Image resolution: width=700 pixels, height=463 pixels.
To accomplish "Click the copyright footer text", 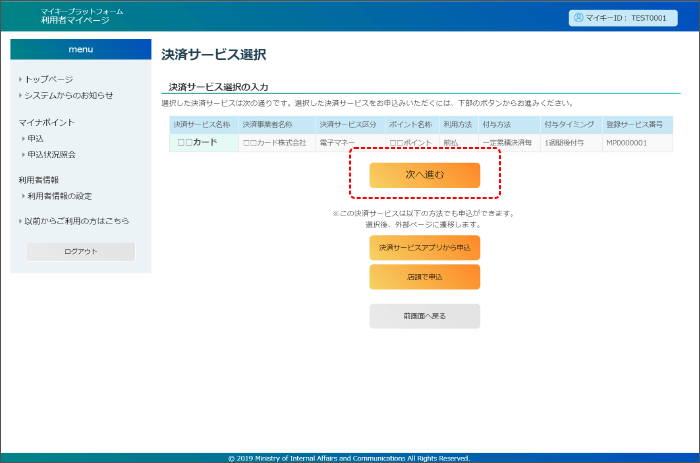I will click(349, 458).
